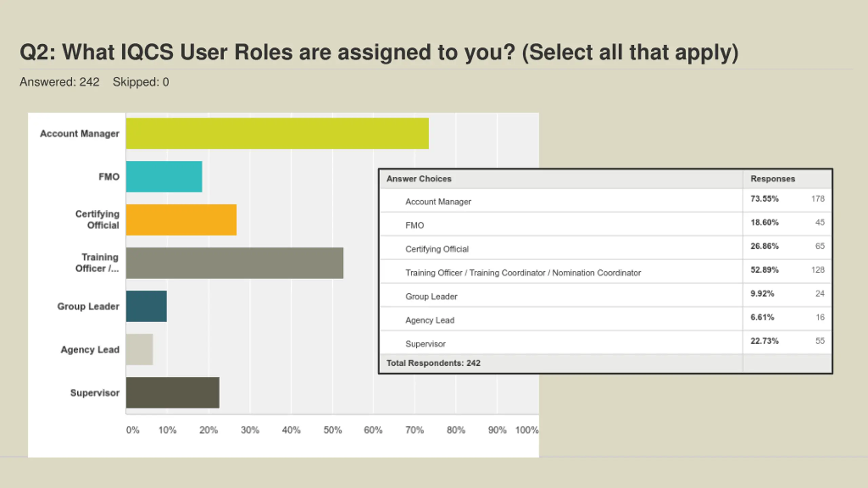The image size is (868, 488).
Task: Select the Account Manager table row
Action: coord(438,202)
